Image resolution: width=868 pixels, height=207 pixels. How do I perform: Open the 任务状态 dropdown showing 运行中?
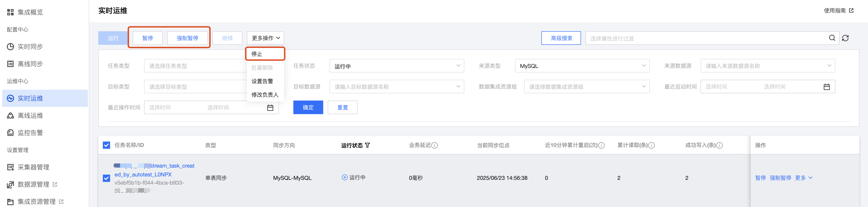pyautogui.click(x=397, y=66)
